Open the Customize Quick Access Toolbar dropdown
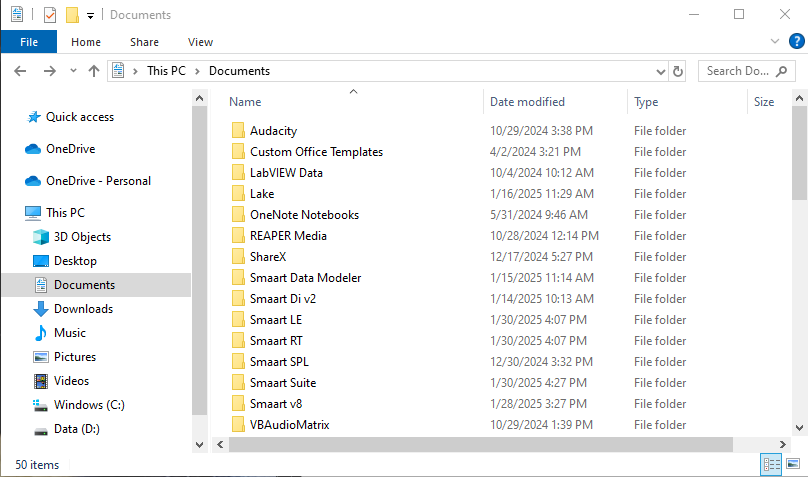The image size is (808, 477). click(90, 15)
